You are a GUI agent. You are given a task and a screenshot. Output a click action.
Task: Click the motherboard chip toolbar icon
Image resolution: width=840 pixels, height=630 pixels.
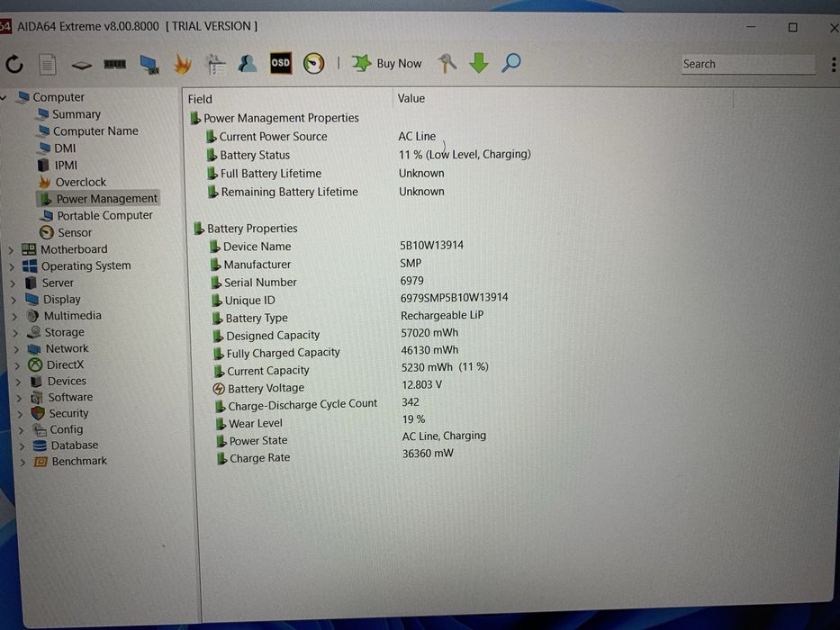click(x=81, y=66)
